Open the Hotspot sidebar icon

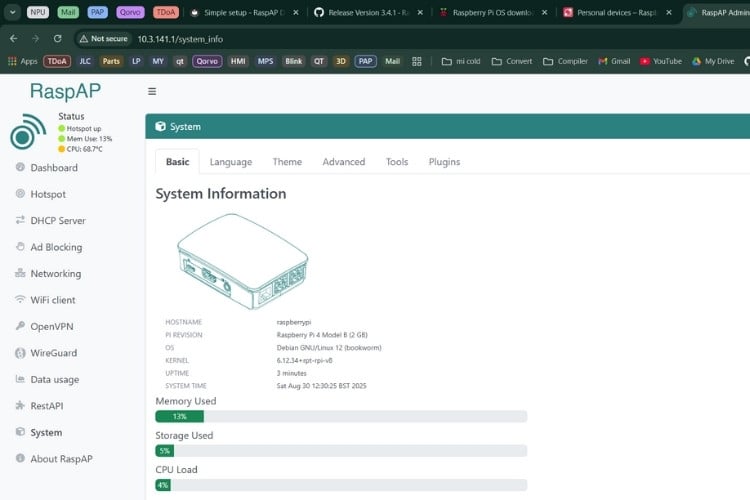pyautogui.click(x=20, y=193)
